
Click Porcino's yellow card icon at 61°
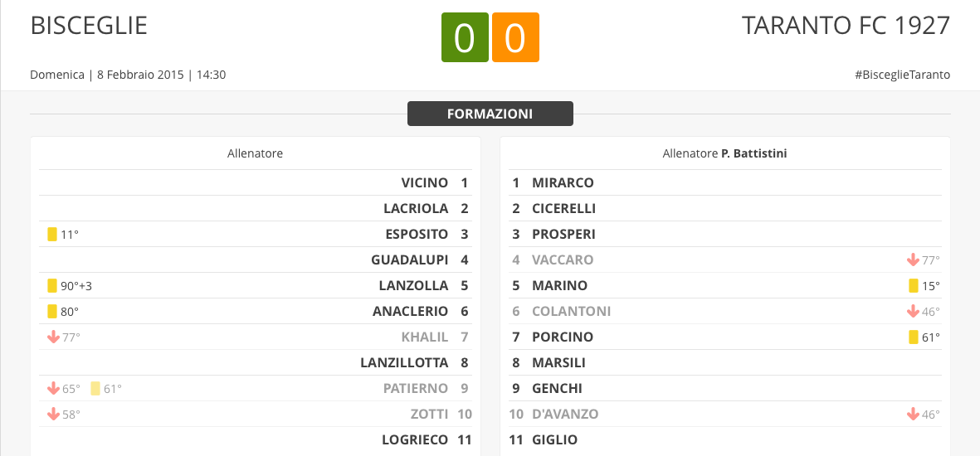tap(914, 337)
